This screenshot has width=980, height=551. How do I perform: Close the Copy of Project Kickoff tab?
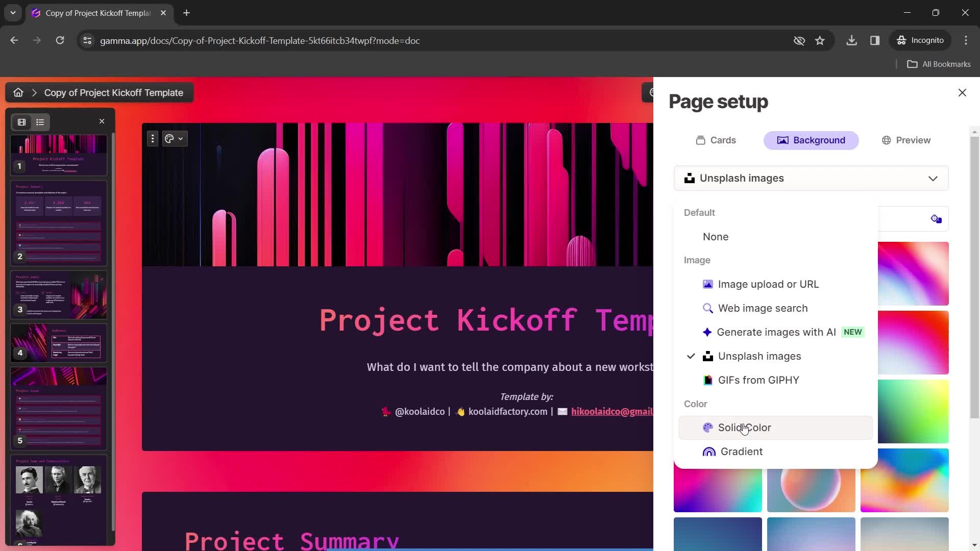coord(163,13)
